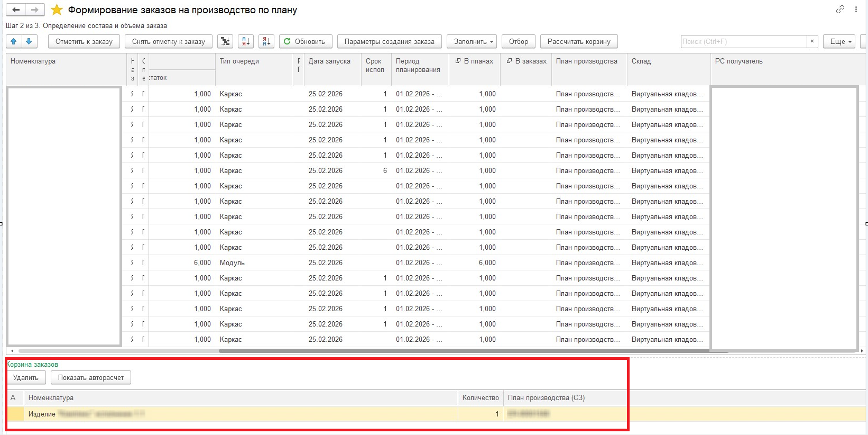Sort list ascending А-Я

tap(246, 41)
